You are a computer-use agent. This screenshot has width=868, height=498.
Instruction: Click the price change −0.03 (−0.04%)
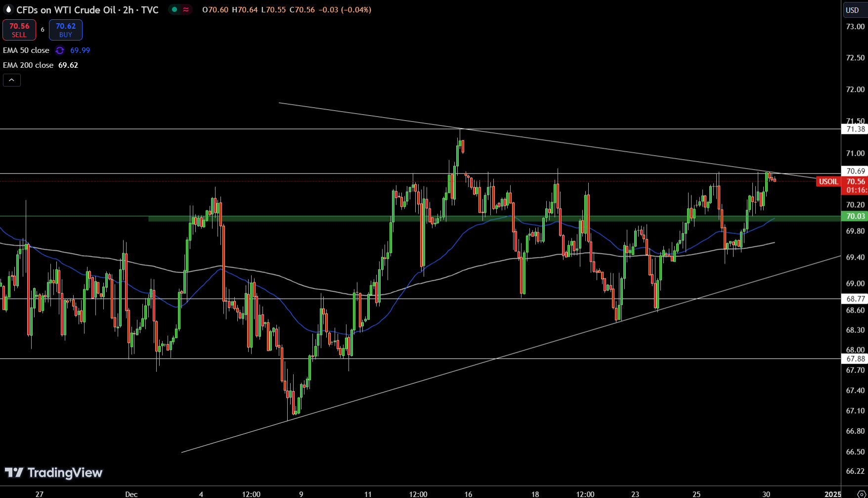click(x=345, y=10)
